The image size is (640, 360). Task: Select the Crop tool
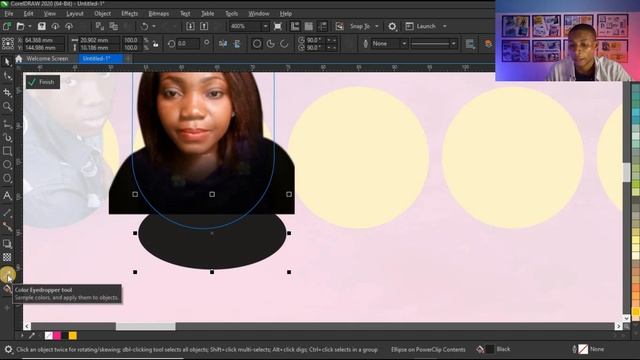coord(7,93)
